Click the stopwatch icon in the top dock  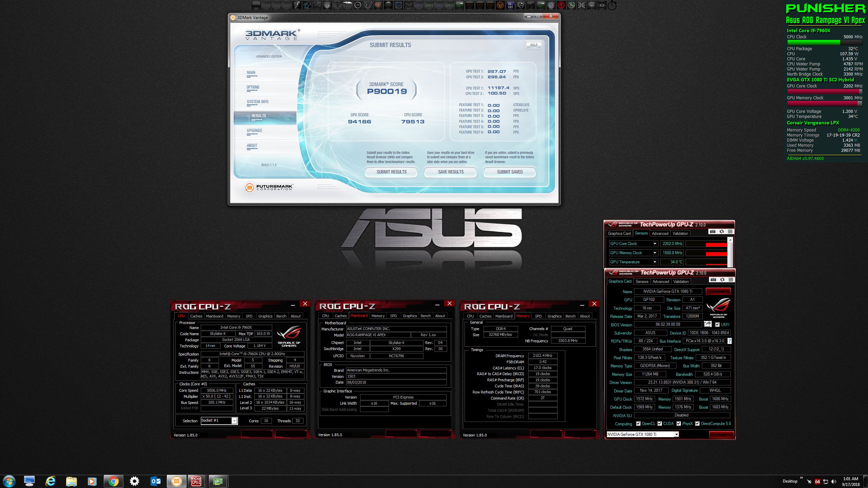coord(612,5)
